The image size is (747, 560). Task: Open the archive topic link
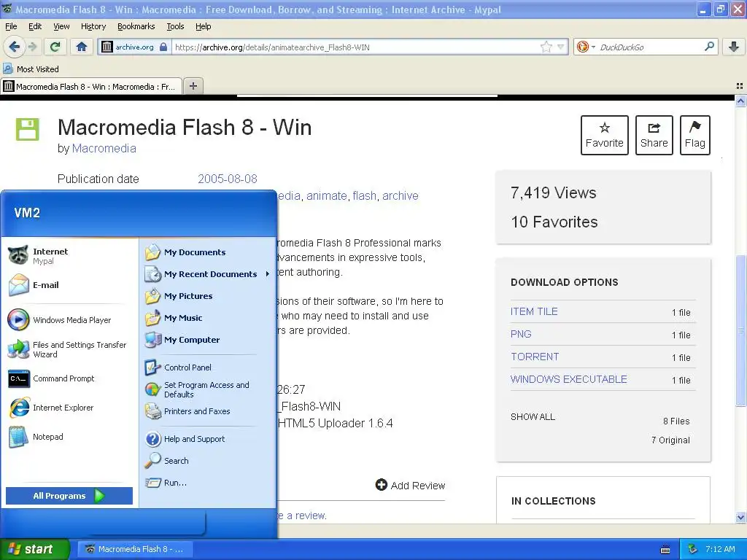point(400,195)
